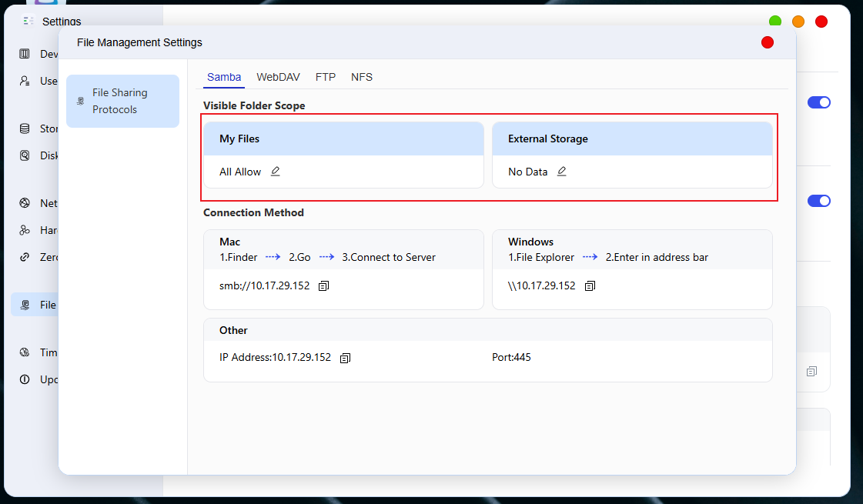Open the Network icon in Settings sidebar
The image size is (863, 504).
pos(25,203)
